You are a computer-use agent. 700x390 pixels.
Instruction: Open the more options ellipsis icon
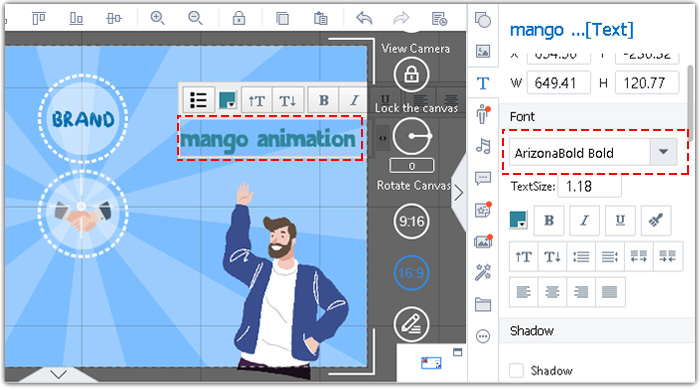click(483, 336)
